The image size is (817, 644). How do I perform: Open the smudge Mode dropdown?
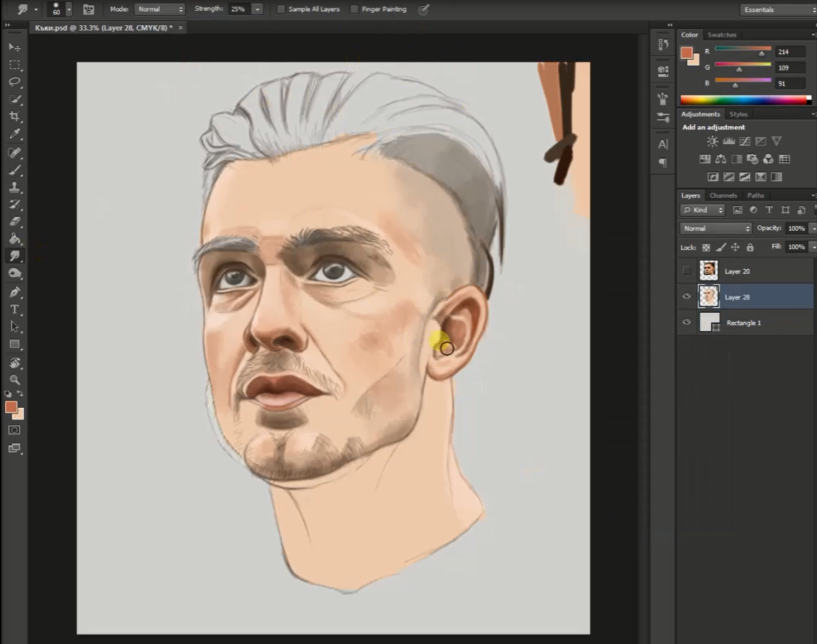click(x=160, y=10)
